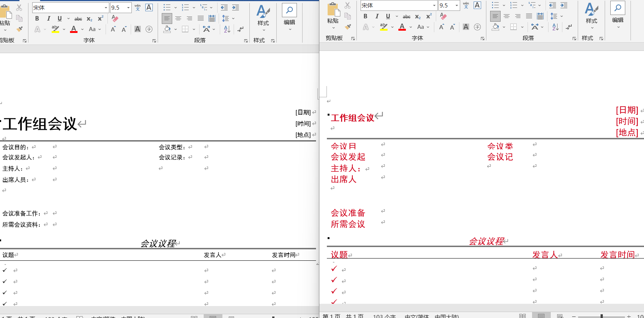The height and width of the screenshot is (318, 644).
Task: Click page indicator in right status bar
Action: (343, 317)
